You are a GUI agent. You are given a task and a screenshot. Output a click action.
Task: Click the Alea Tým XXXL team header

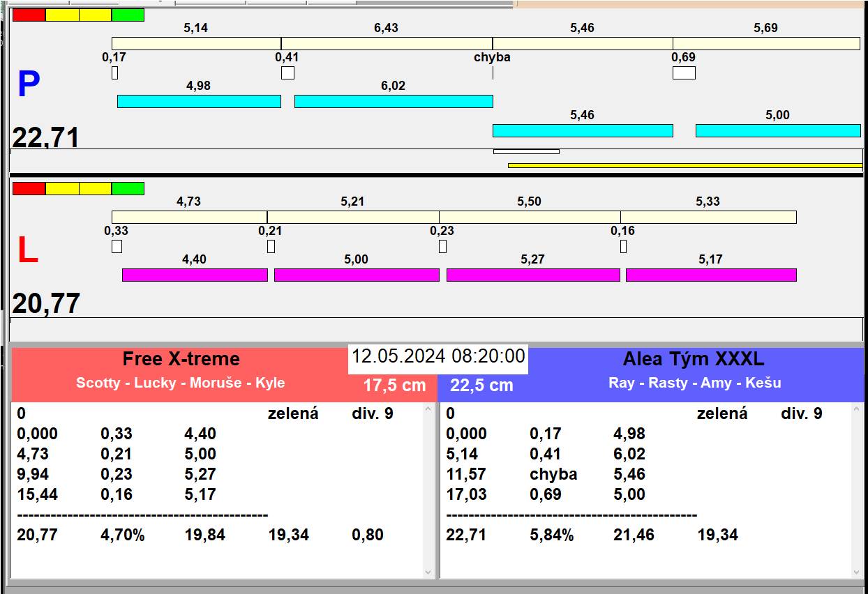click(694, 359)
